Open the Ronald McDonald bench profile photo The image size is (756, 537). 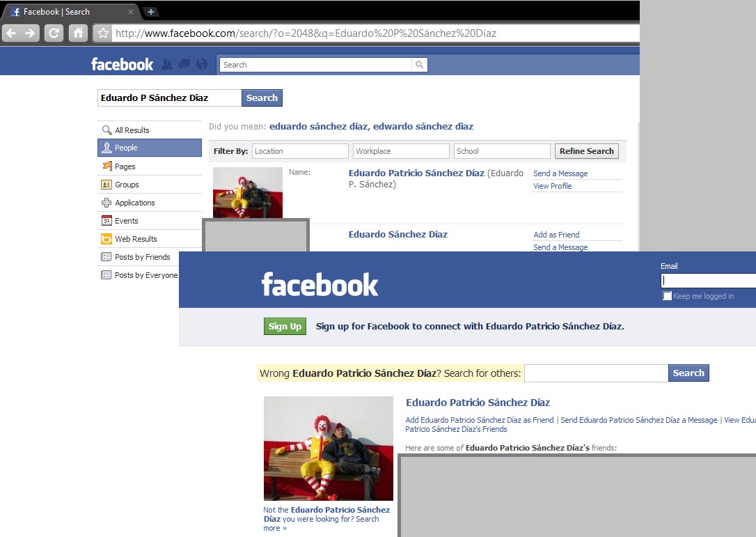click(328, 448)
